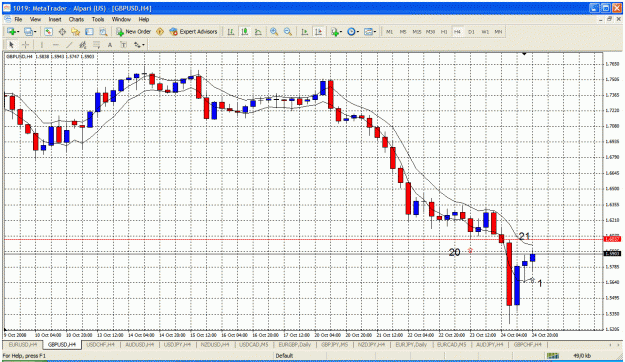
Task: Expand the Periods clock dropdown arrow
Action: (x=358, y=32)
